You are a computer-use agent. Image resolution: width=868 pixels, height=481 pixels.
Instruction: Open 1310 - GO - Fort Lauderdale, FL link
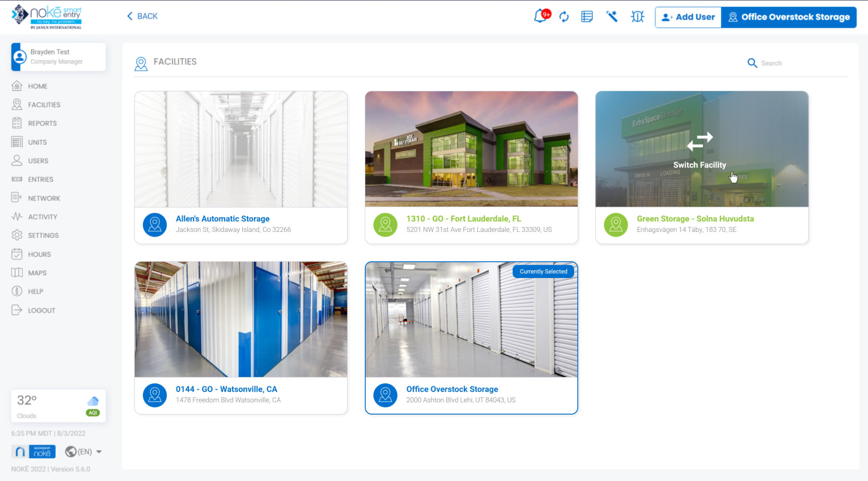pos(463,219)
